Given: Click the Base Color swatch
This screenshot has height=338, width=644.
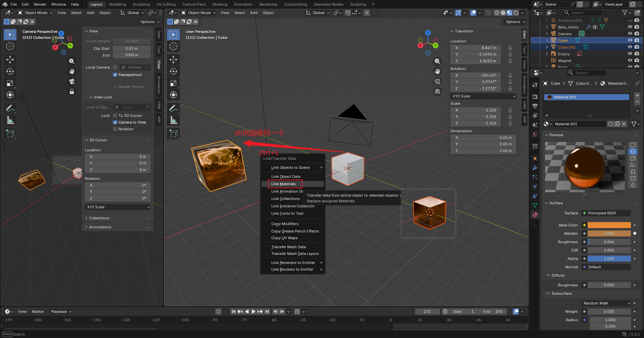Looking at the screenshot, I should [609, 225].
